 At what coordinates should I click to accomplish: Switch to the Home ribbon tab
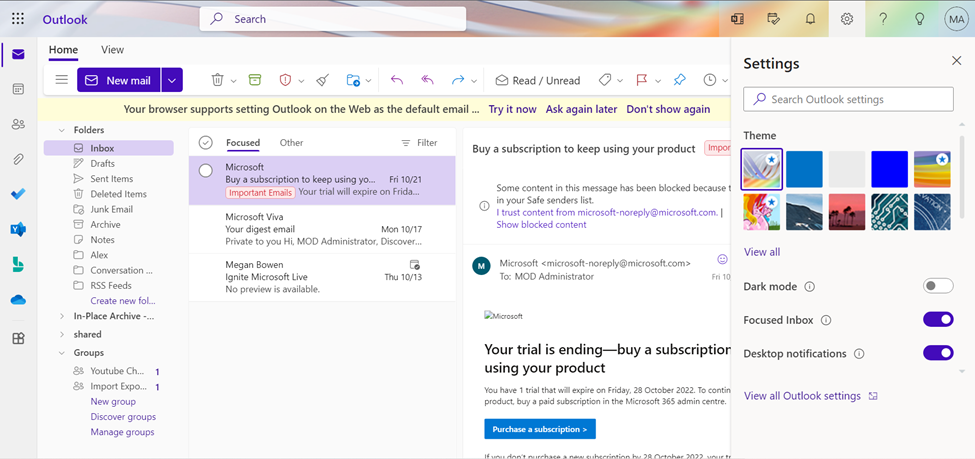click(63, 50)
